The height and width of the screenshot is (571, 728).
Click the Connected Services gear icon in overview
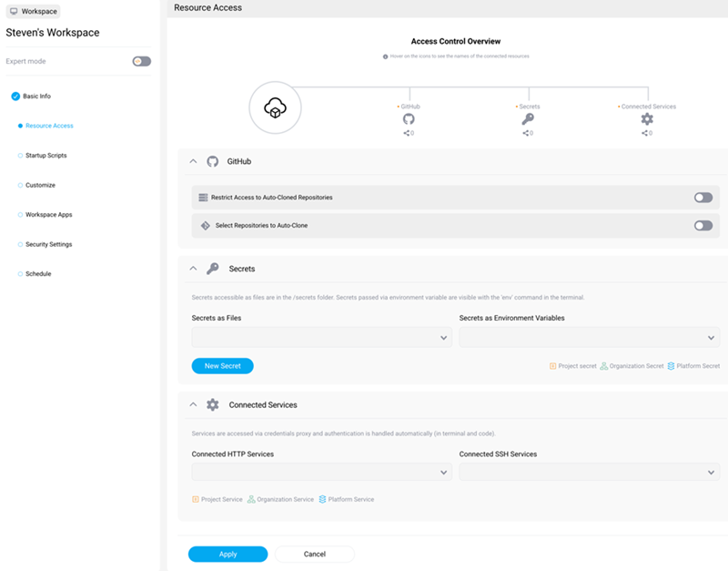tap(647, 119)
